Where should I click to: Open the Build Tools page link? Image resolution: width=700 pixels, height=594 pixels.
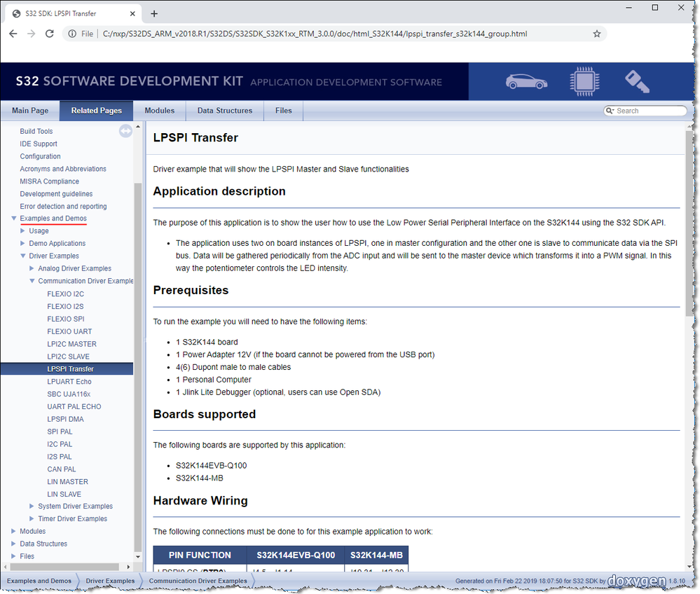[x=36, y=131]
